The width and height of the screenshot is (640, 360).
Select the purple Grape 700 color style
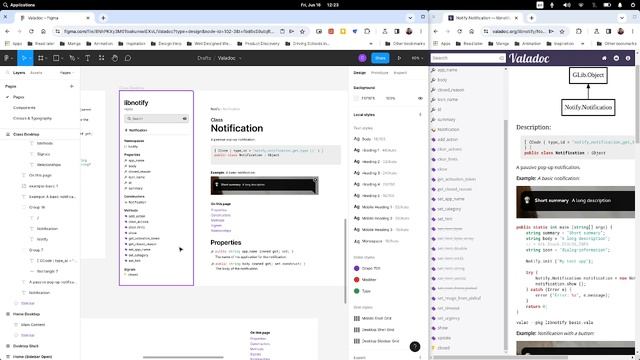click(x=367, y=269)
